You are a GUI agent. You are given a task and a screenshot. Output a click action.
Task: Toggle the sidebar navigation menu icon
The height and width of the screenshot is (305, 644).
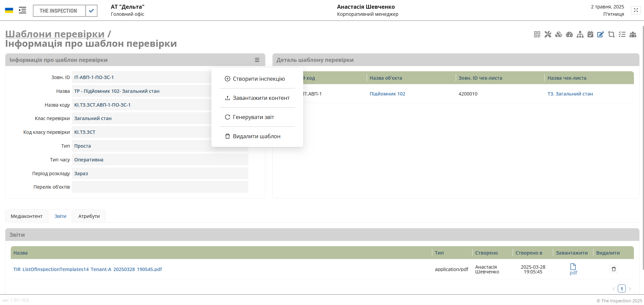tap(23, 10)
